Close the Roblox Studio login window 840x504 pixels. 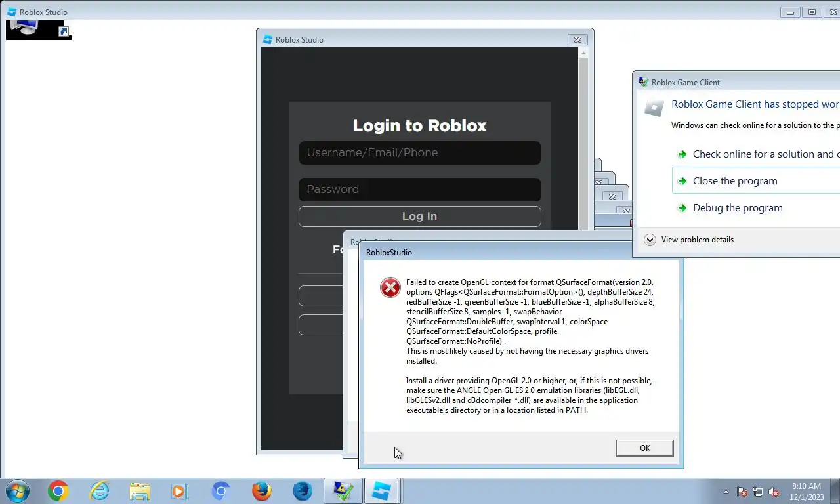577,39
